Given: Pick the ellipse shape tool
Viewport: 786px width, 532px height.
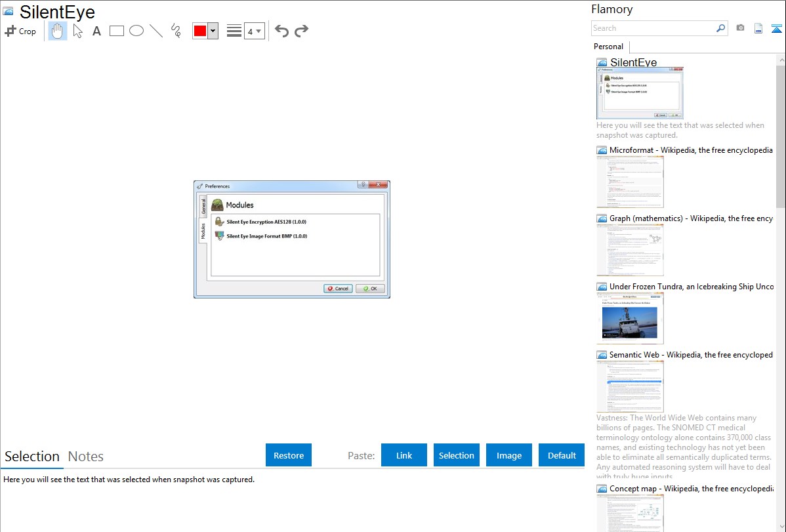Looking at the screenshot, I should (x=136, y=31).
